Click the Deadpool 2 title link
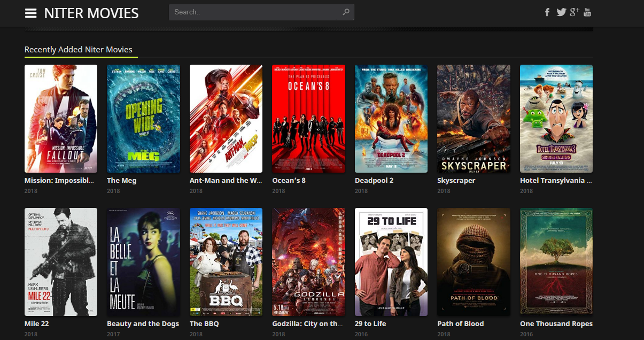The height and width of the screenshot is (340, 644). click(374, 181)
